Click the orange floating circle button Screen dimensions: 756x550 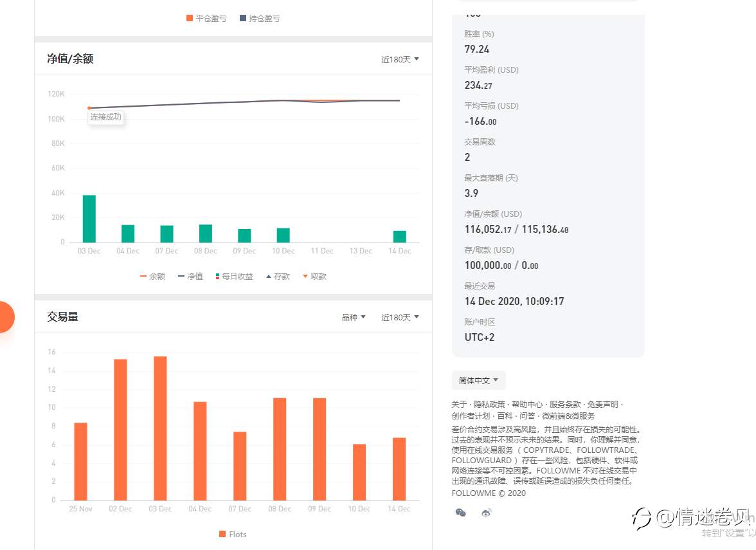tap(6, 317)
